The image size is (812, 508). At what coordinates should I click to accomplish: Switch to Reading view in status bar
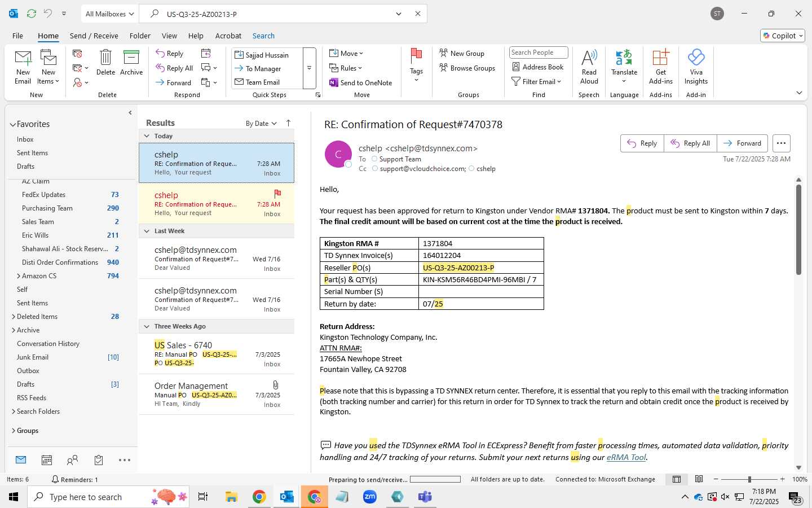[699, 479]
